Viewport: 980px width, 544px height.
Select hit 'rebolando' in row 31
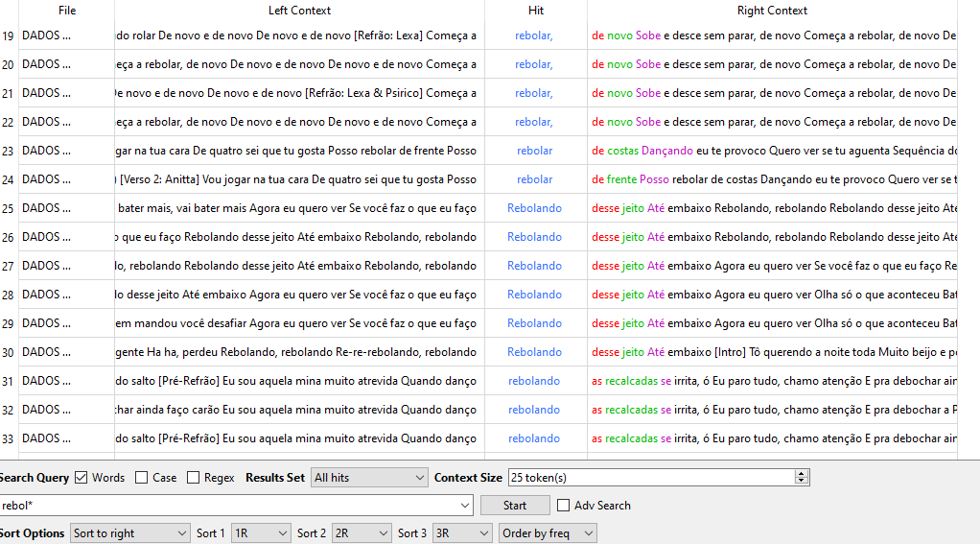click(534, 381)
